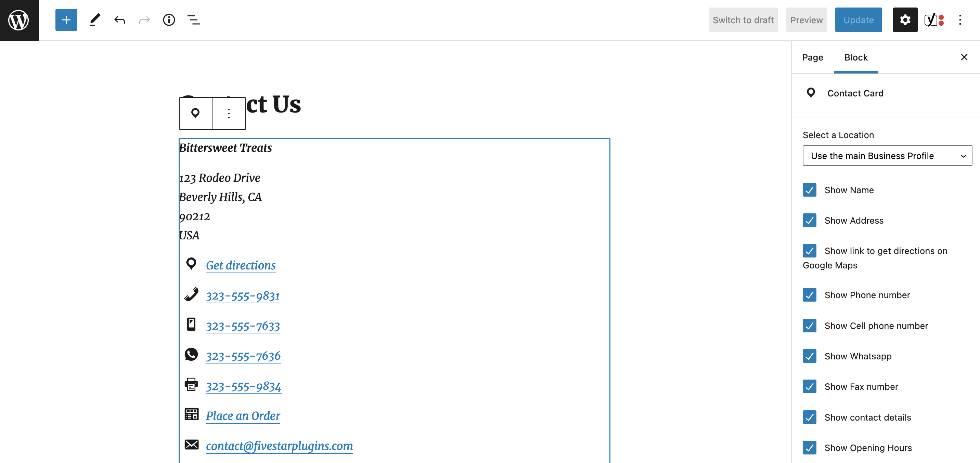Click the info circle icon

(x=169, y=19)
